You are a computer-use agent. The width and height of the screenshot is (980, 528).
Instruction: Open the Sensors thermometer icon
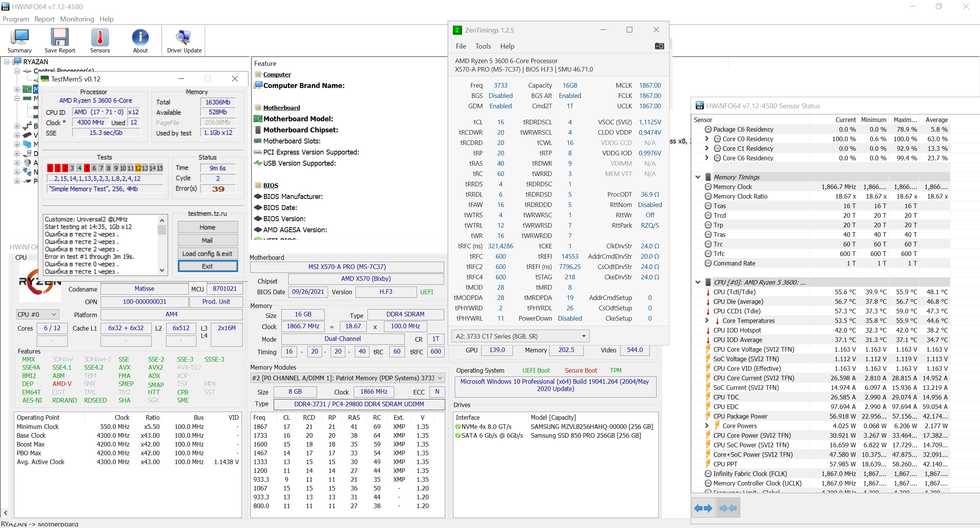100,37
